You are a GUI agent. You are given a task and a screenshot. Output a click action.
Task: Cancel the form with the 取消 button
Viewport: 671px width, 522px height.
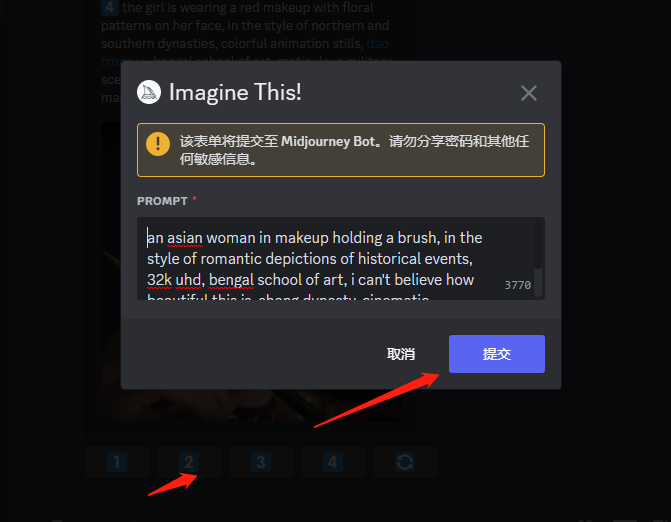tap(401, 354)
